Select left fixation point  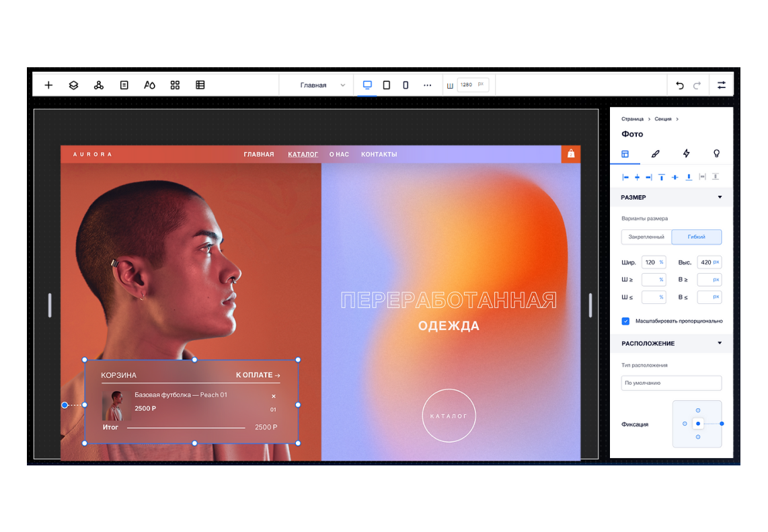[x=685, y=424]
